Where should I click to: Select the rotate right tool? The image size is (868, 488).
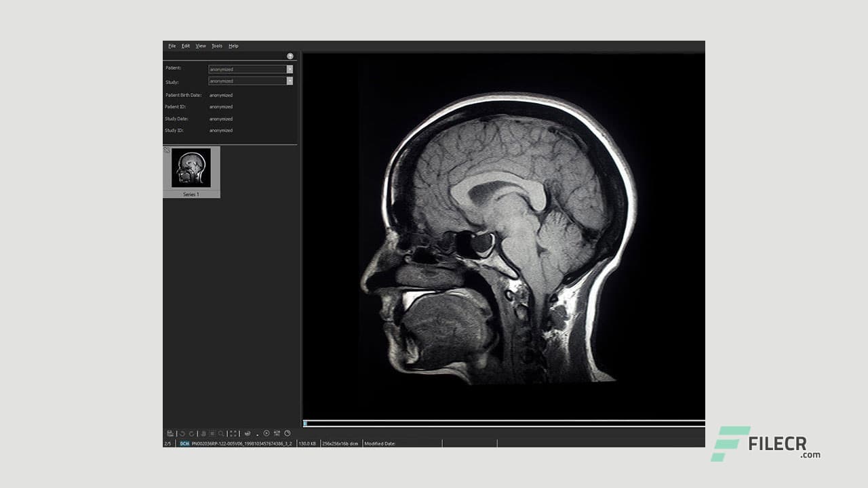pos(191,432)
